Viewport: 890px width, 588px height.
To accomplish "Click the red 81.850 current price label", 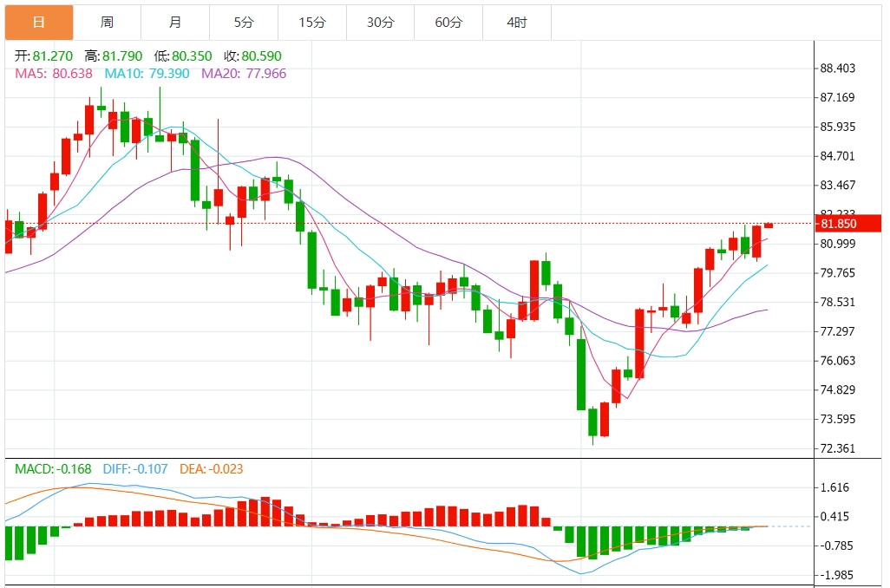I will click(847, 224).
